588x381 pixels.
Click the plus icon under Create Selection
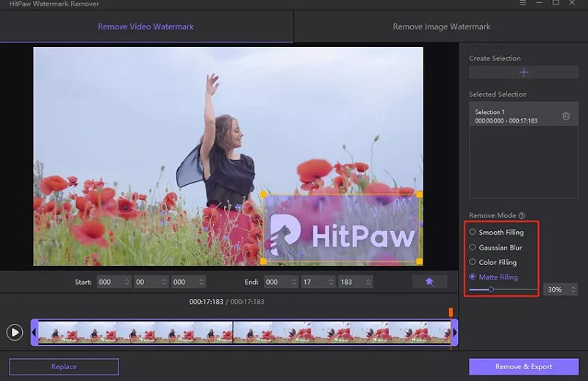523,72
